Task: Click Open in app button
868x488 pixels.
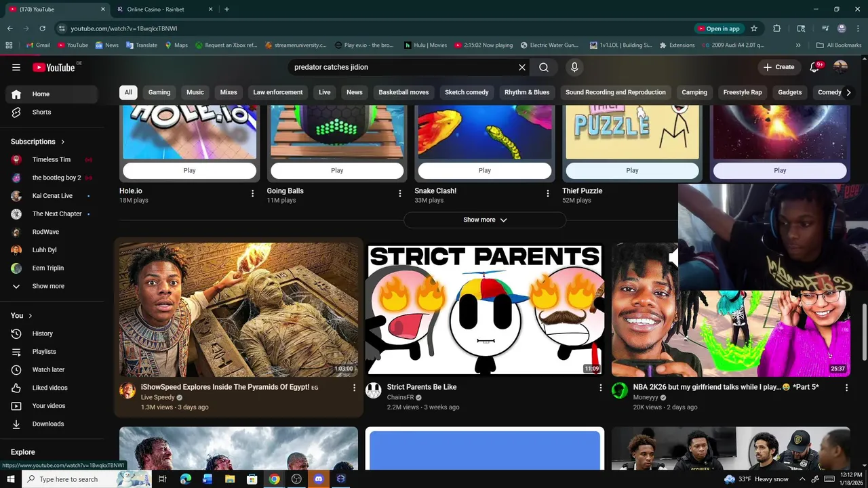Action: coord(719,28)
